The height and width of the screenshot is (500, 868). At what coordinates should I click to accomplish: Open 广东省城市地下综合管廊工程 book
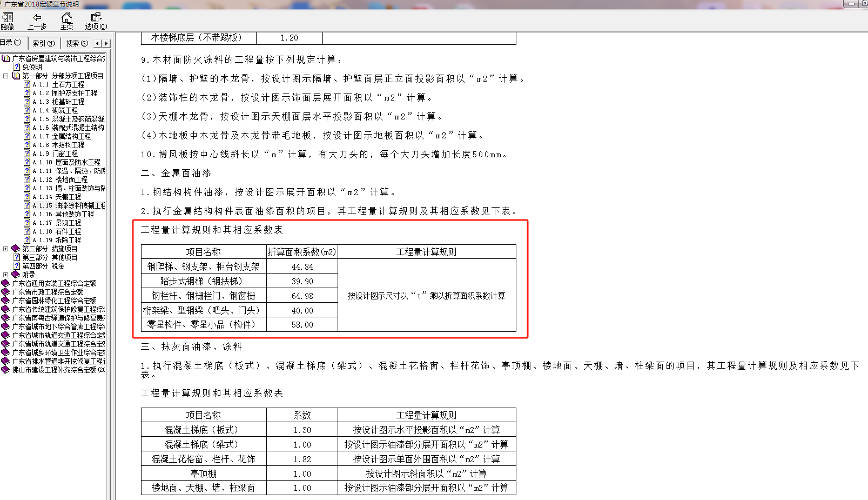pos(58,326)
